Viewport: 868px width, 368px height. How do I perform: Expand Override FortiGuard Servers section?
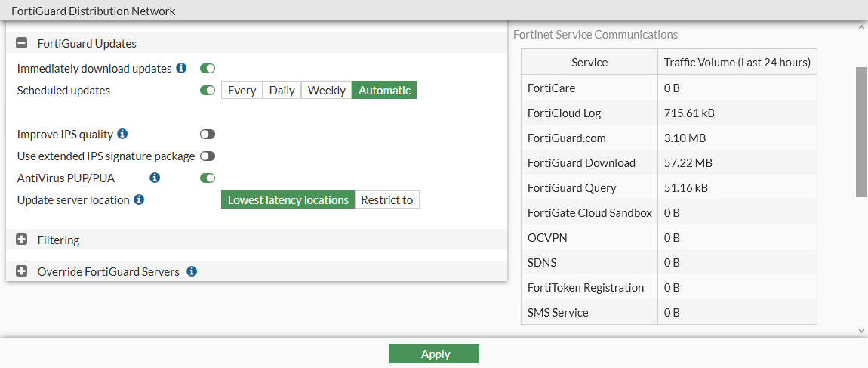[21, 271]
